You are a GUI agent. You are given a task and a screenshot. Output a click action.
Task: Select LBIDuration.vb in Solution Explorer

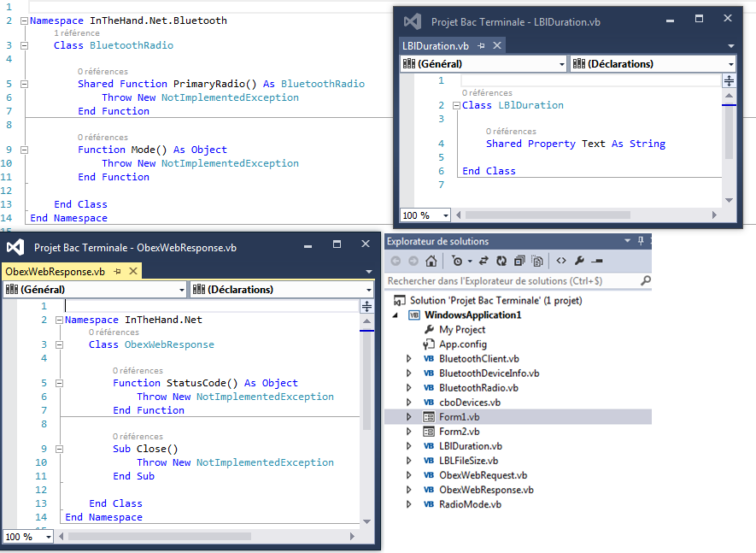pos(470,446)
